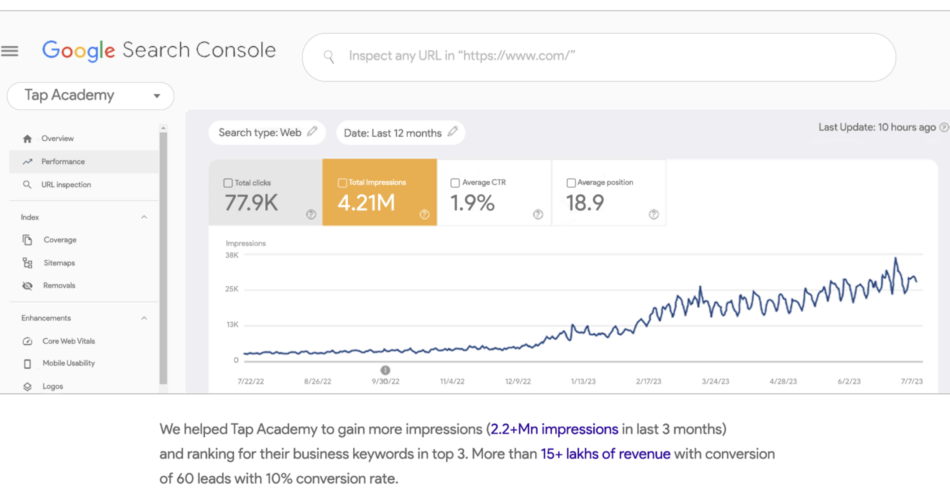Image resolution: width=950 pixels, height=500 pixels.
Task: Click the help icon on Total clicks card
Action: (x=311, y=214)
